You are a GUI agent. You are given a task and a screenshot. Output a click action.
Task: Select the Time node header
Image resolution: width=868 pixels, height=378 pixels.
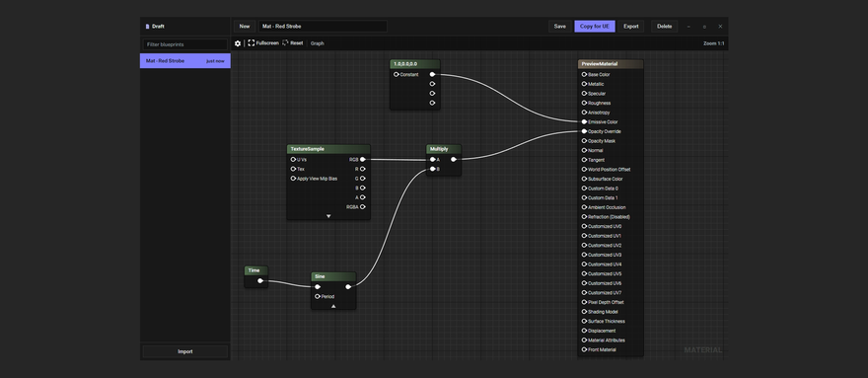256,270
